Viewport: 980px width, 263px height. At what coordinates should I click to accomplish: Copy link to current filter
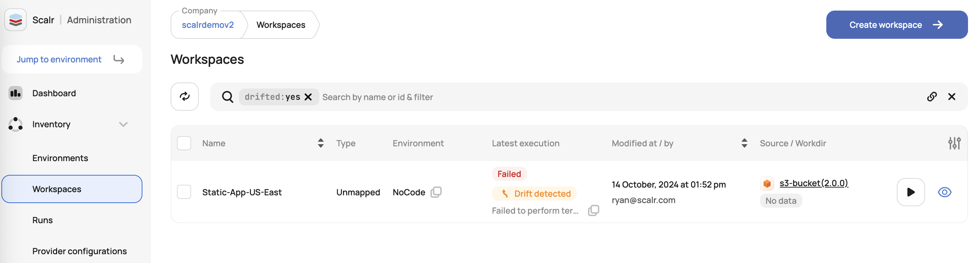pos(932,97)
